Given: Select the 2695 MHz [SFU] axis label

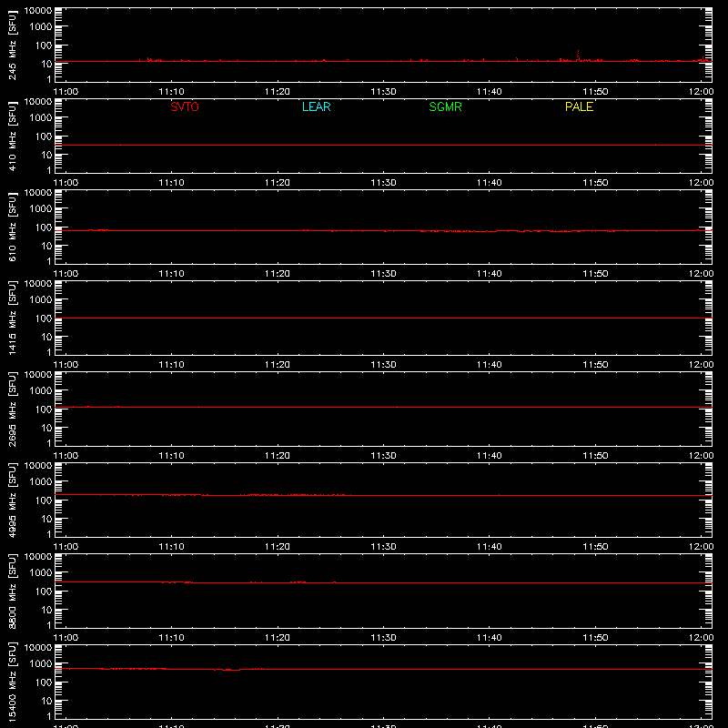Looking at the screenshot, I should pyautogui.click(x=12, y=409).
